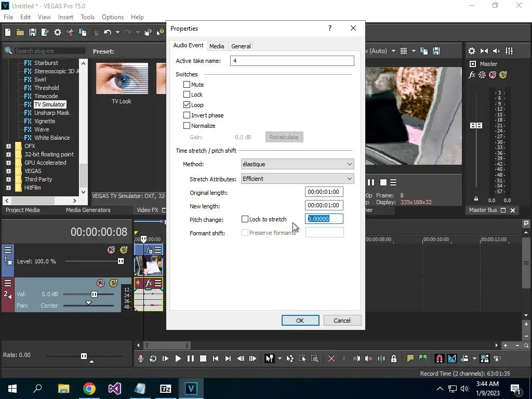This screenshot has width=532, height=399.
Task: Expand the Third Party folder
Action: [x=8, y=179]
